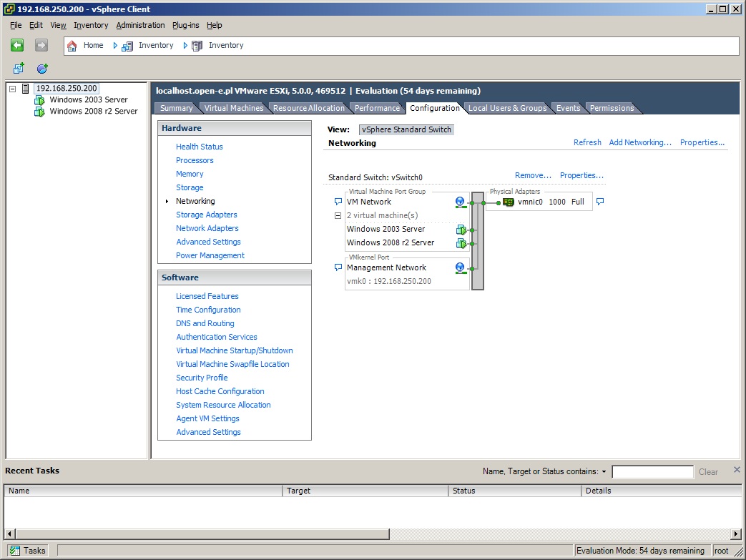Click the New Resource Pool toolbar icon
746x560 pixels.
42,69
